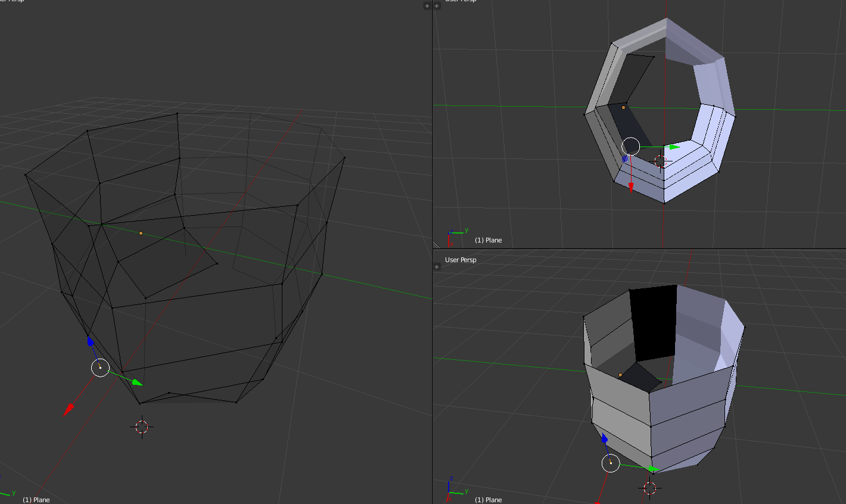Screen dimensions: 846x504
Task: Click the area split corner widget of the top-right viewport
Action: pos(436,244)
